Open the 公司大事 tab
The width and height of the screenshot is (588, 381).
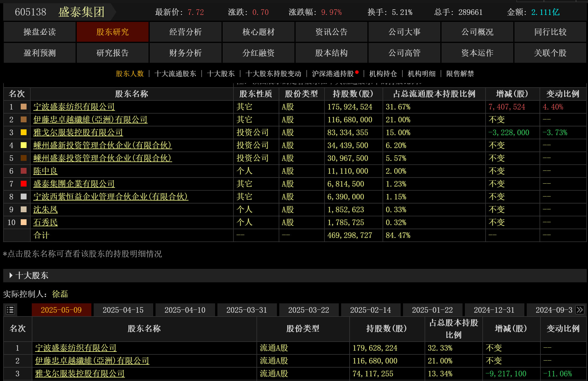404,32
